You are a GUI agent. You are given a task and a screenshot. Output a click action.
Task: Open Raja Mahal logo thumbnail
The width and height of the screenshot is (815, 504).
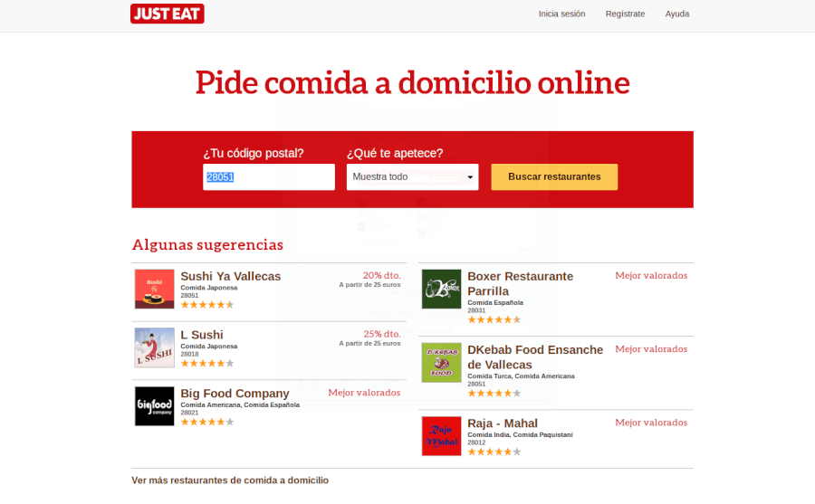pyautogui.click(x=441, y=436)
